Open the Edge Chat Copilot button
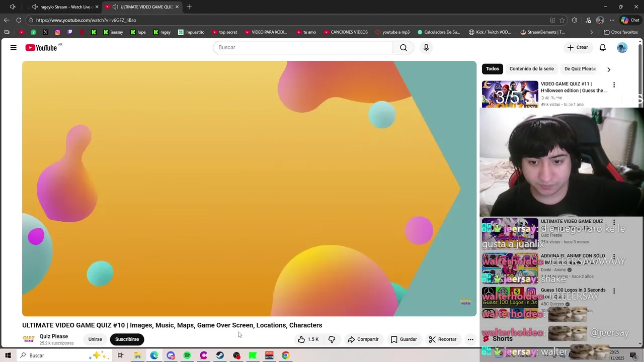The width and height of the screenshot is (644, 362). (630, 20)
